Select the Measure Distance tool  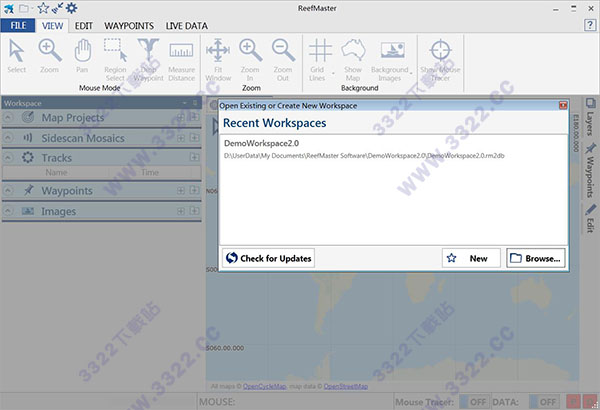point(181,60)
